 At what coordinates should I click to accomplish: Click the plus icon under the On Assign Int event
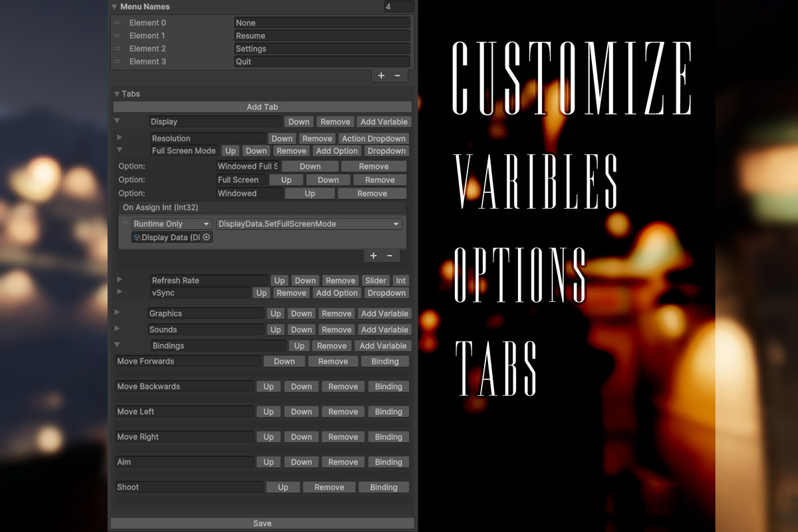click(373, 255)
